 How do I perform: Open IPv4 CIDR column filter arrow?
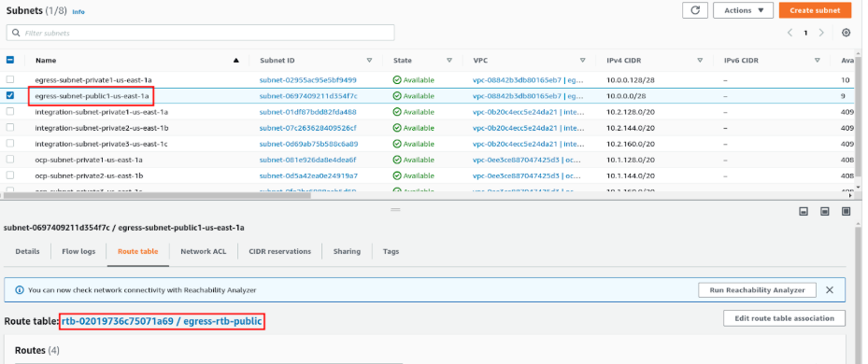[700, 61]
